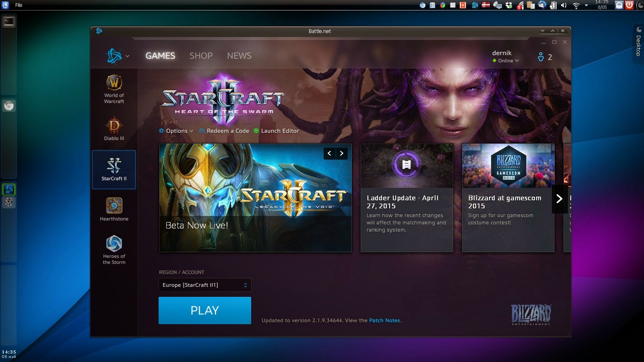Click the blue PLAY button

(x=205, y=311)
